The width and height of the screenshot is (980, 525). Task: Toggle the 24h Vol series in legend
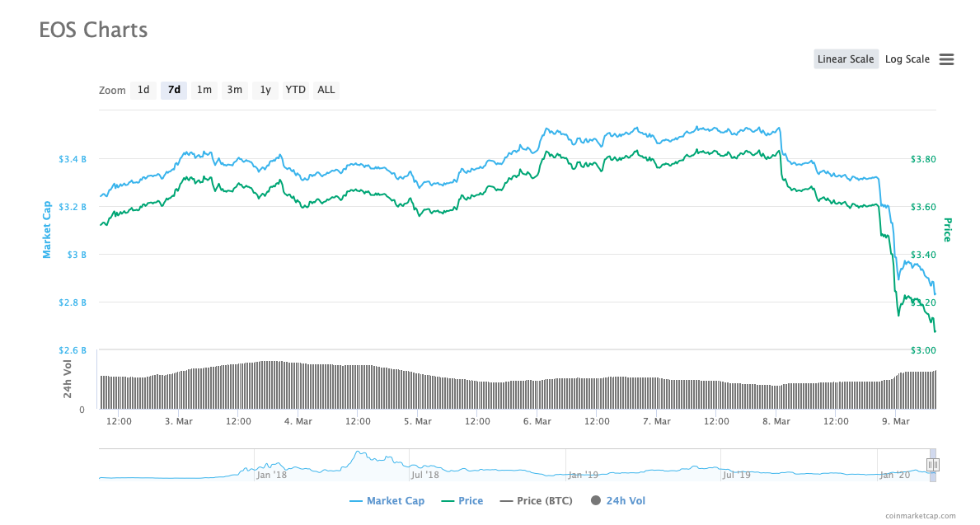click(x=618, y=500)
